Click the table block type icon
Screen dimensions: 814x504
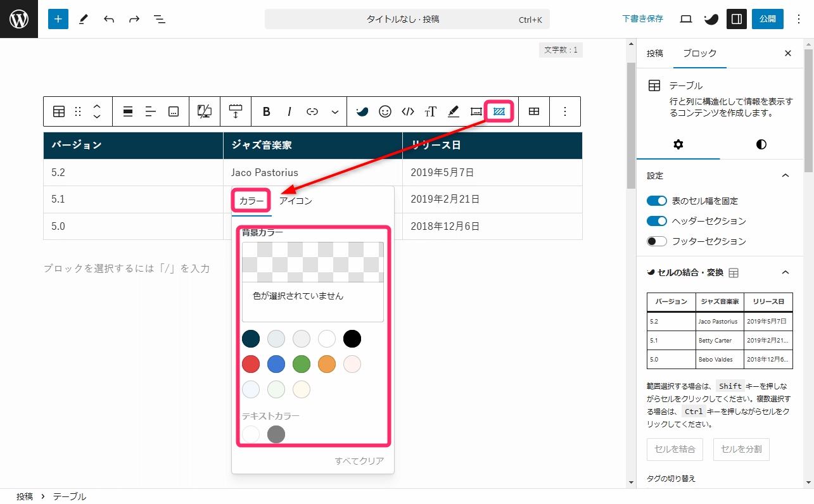coord(59,111)
